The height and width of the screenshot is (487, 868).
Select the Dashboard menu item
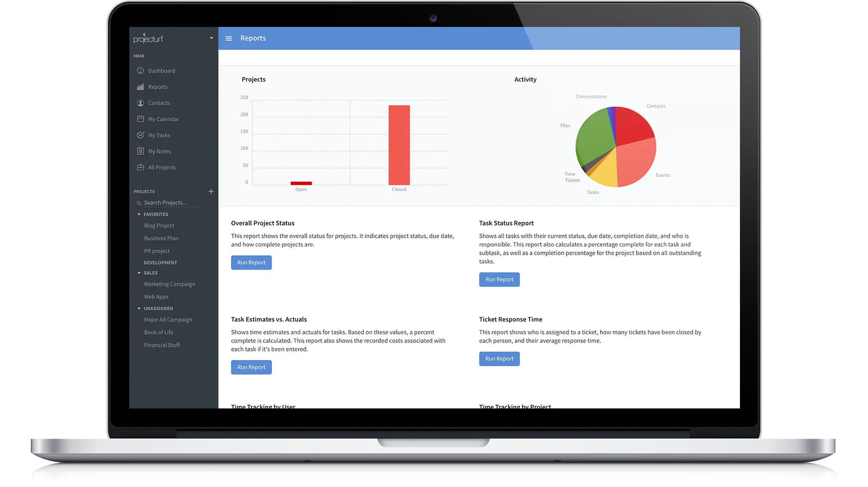coord(161,70)
